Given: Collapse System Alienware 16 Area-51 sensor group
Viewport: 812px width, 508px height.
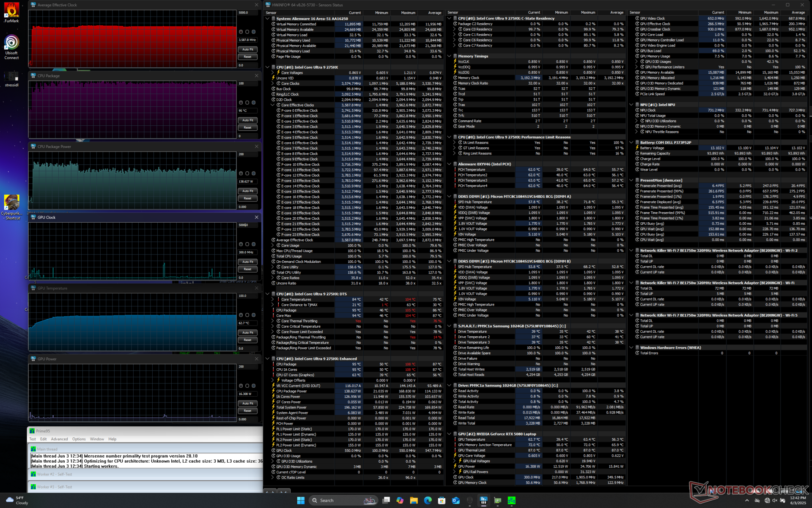Looking at the screenshot, I should pos(267,19).
